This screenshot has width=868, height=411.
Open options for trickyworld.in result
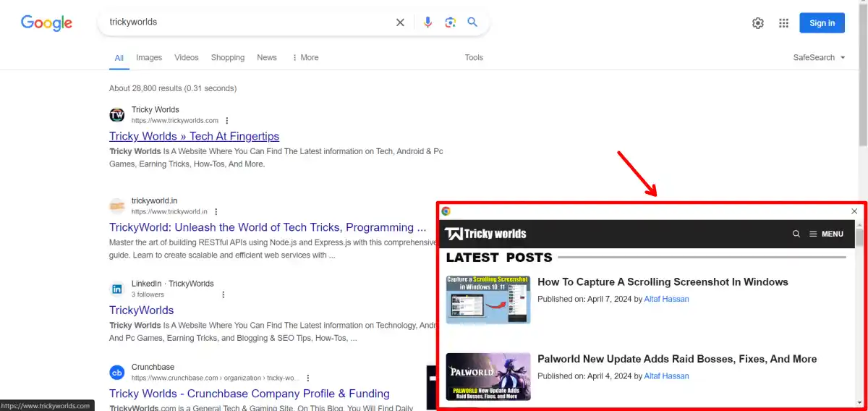[x=216, y=212]
